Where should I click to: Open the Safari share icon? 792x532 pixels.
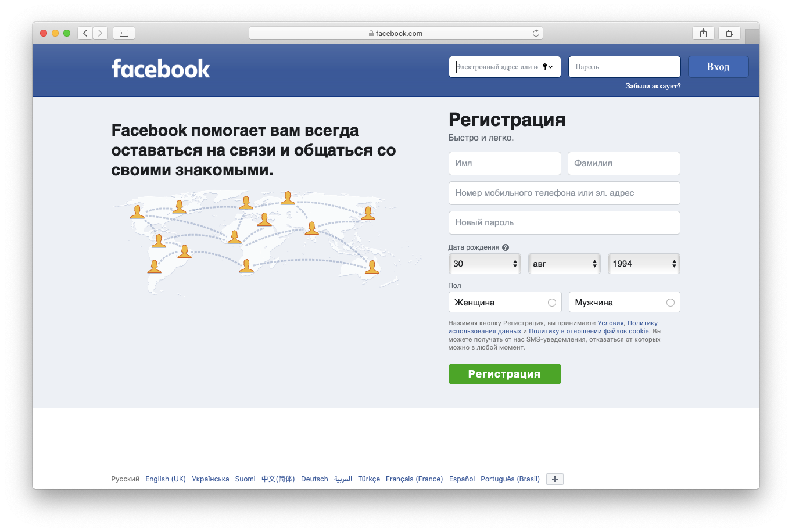point(703,33)
